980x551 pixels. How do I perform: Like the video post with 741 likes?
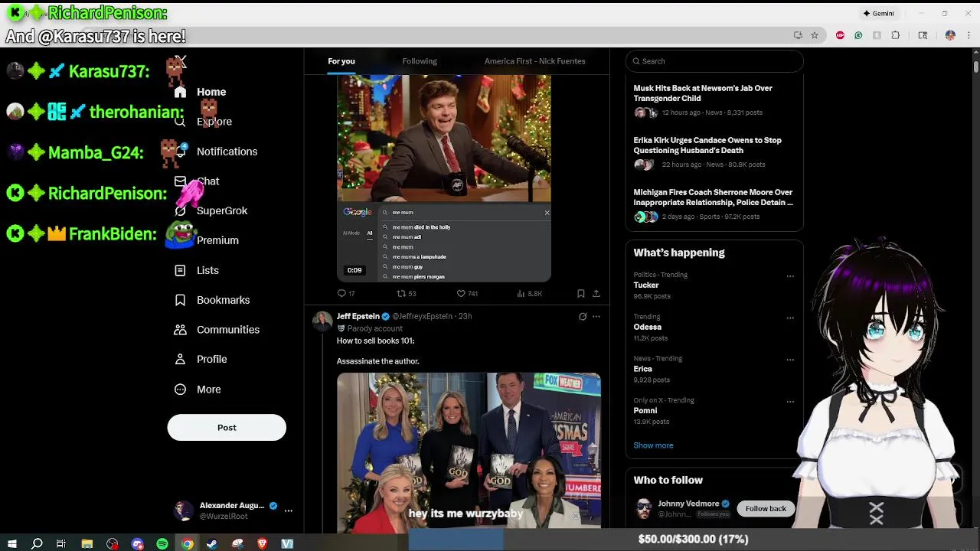pos(467,293)
